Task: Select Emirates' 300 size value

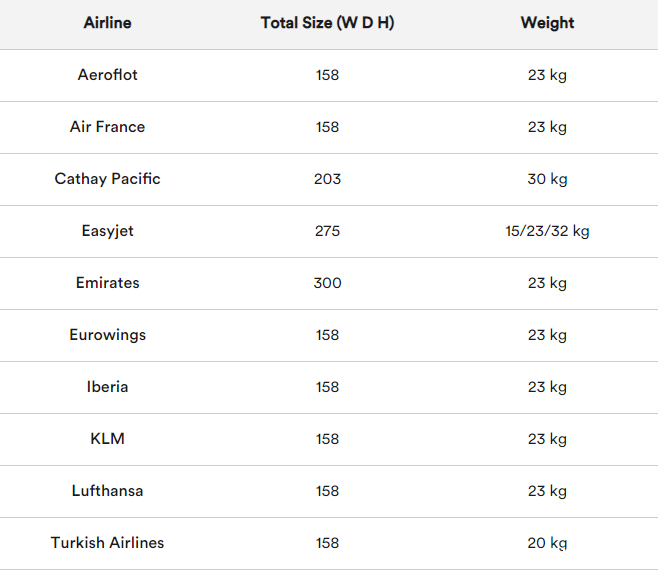Action: click(327, 283)
